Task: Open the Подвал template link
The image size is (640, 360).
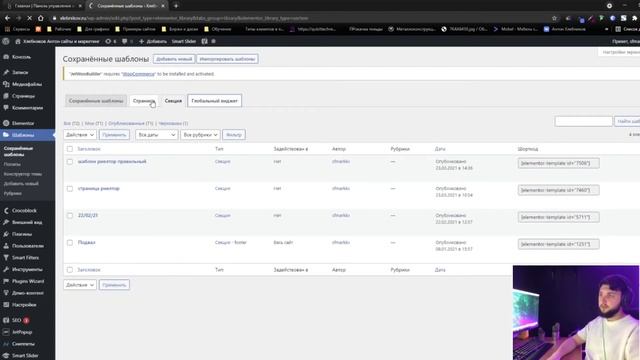Action: pyautogui.click(x=87, y=242)
